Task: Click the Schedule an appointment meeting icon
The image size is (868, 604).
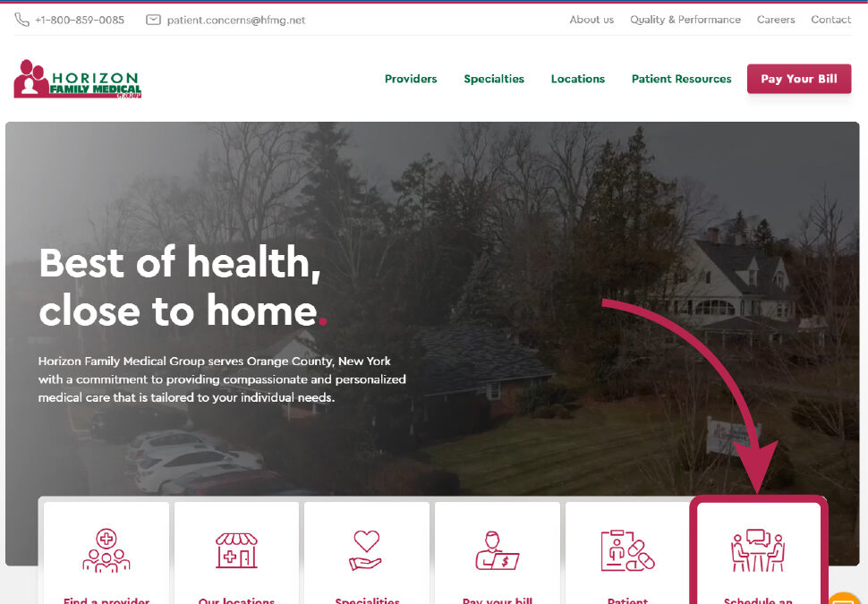Action: coord(758,550)
